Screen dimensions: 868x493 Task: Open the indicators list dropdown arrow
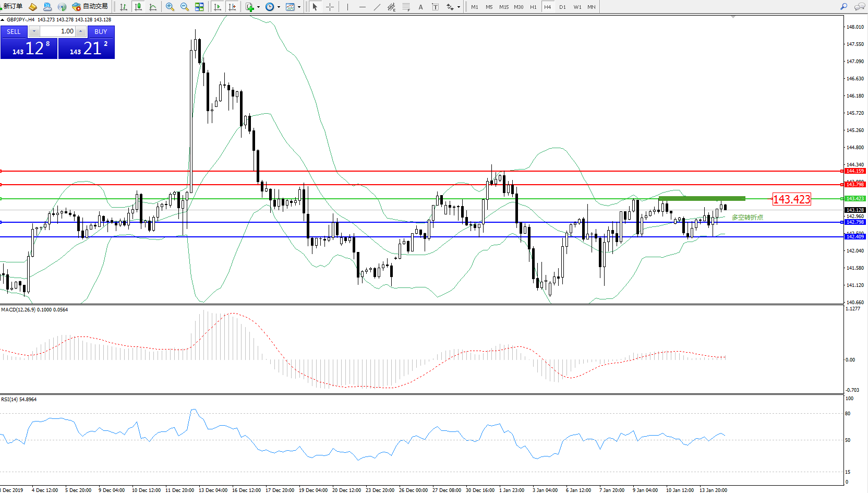258,7
